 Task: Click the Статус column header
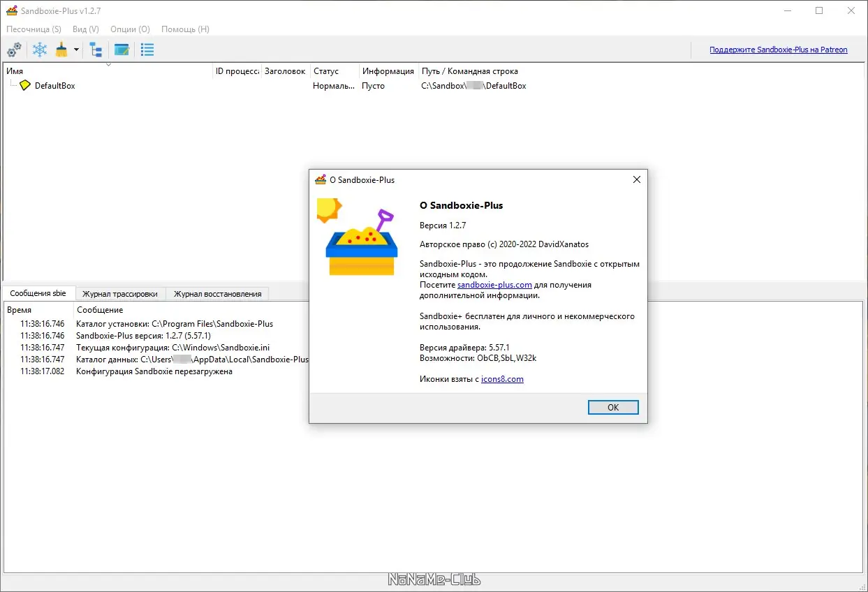334,71
